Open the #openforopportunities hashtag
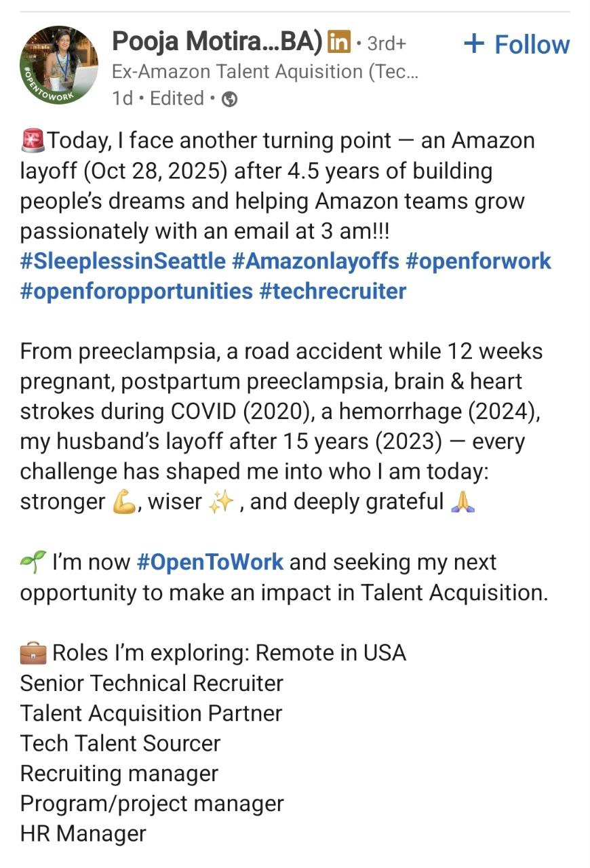 [x=136, y=291]
